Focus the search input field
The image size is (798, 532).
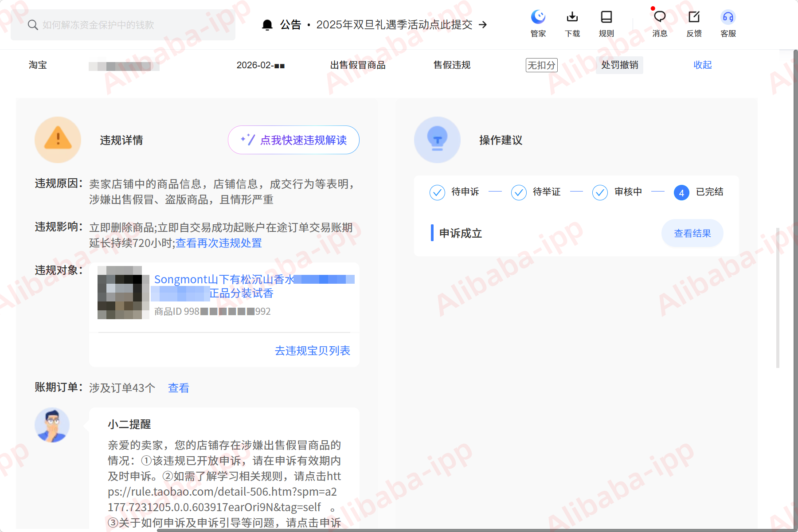click(123, 25)
